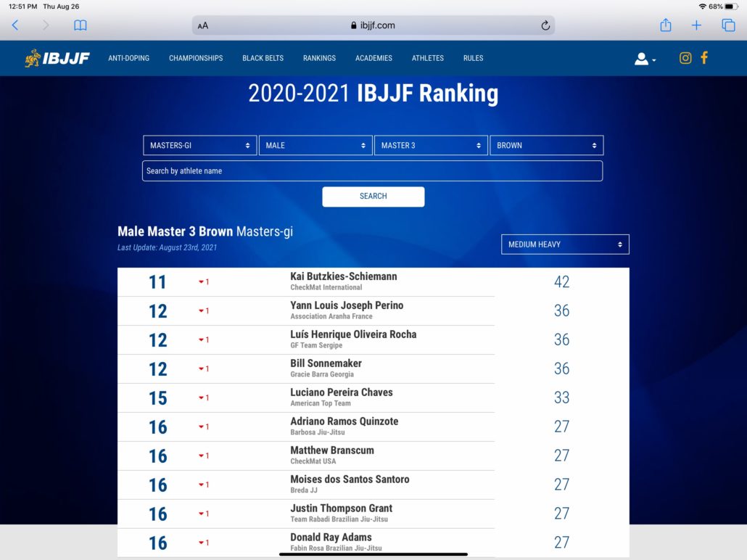Click the Last Update: August 23rd, 2021 text
Screen dimensions: 747x560
click(168, 248)
